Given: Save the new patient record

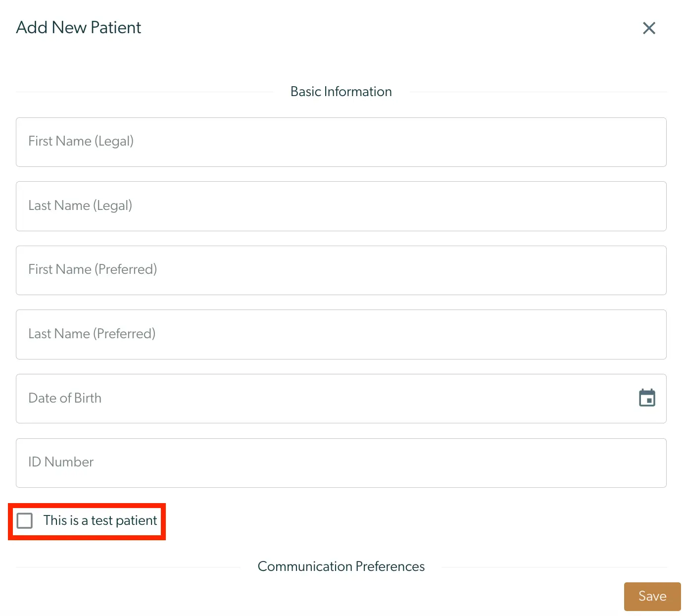Looking at the screenshot, I should (652, 596).
